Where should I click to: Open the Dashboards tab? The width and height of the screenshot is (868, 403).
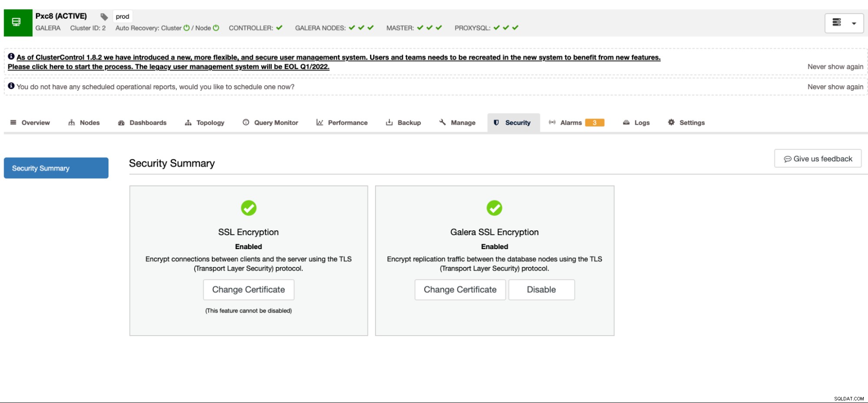[142, 123]
